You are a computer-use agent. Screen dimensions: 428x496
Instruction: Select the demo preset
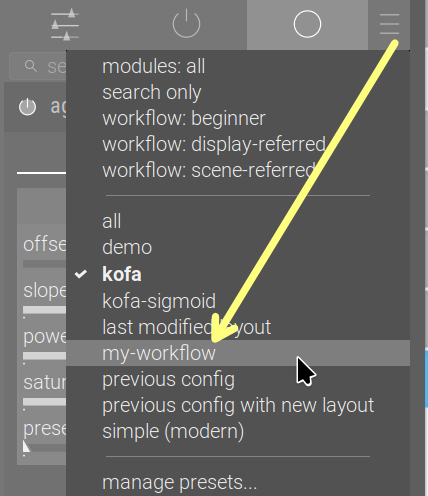127,248
